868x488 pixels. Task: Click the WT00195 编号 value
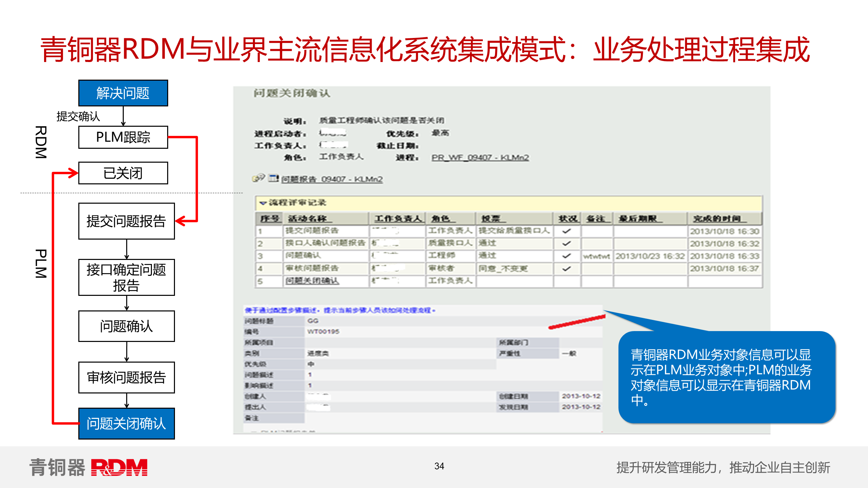point(323,331)
